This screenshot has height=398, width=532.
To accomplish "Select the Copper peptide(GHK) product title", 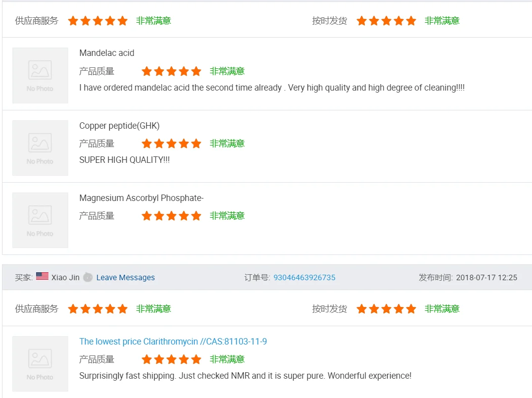I will click(x=119, y=126).
